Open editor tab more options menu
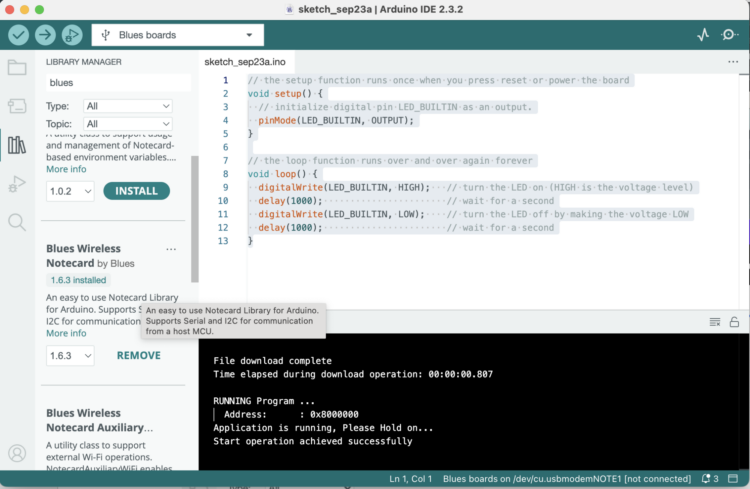This screenshot has height=489, width=750. click(x=733, y=62)
